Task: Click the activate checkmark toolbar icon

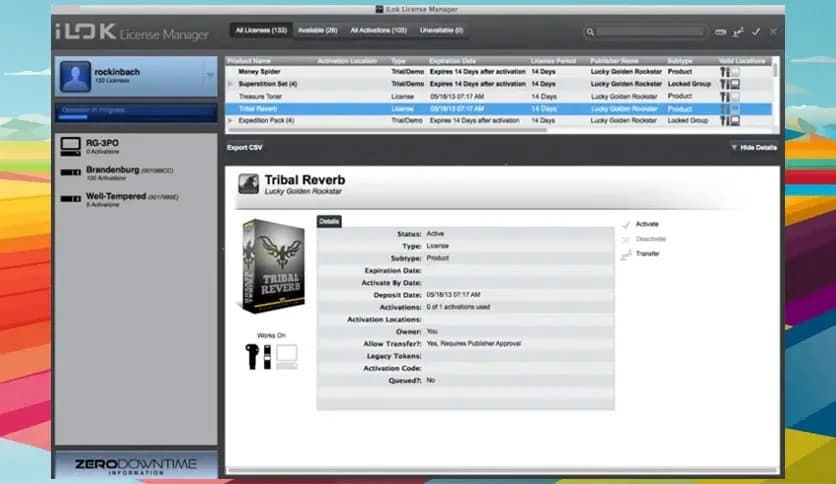Action: click(756, 32)
